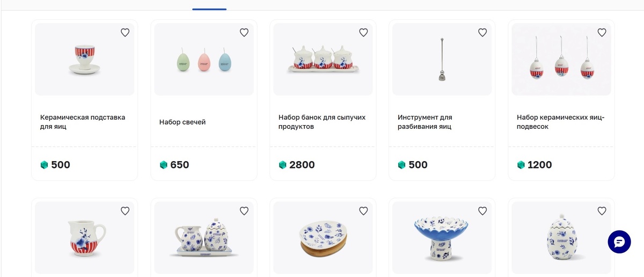Favorite the egg-shaped floral jar item

coord(602,211)
